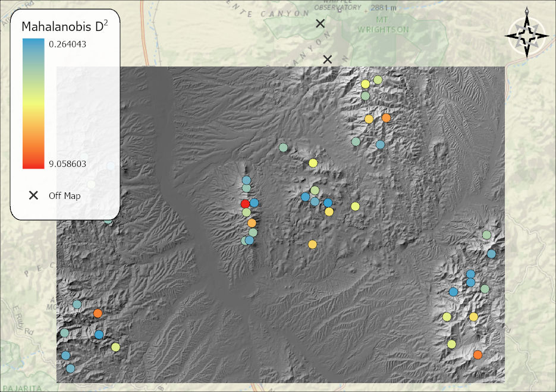Click the MT WRIGHTSON map label

(x=383, y=25)
